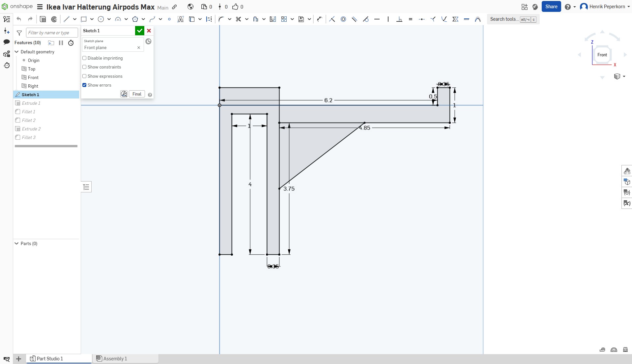The height and width of the screenshot is (364, 632).
Task: Enable the Disable imprinting option
Action: (85, 58)
